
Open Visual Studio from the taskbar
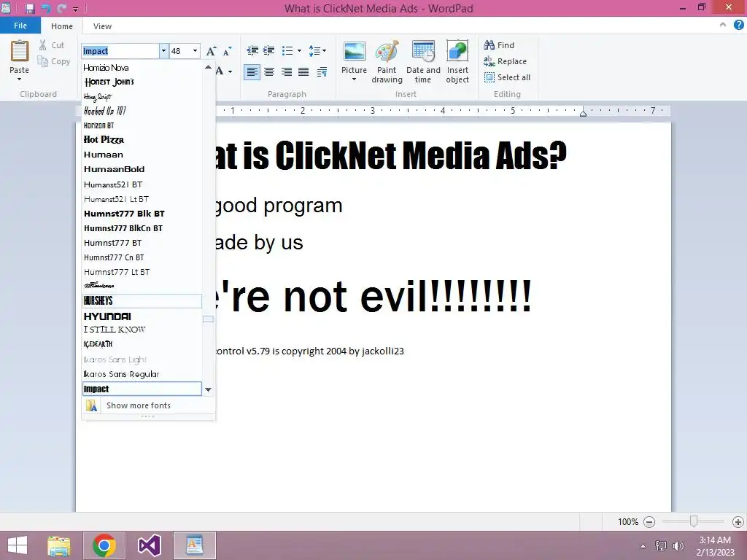coord(149,545)
